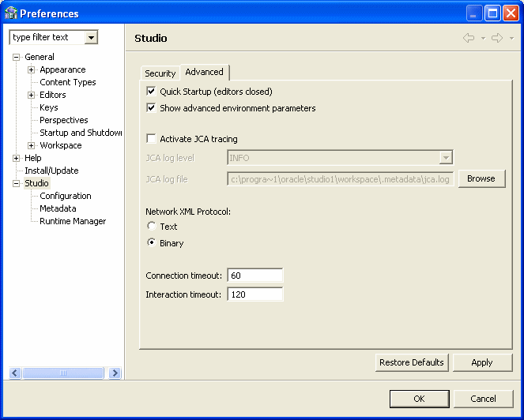Expand the Workspace tree node
524x420 pixels.
pyautogui.click(x=32, y=145)
